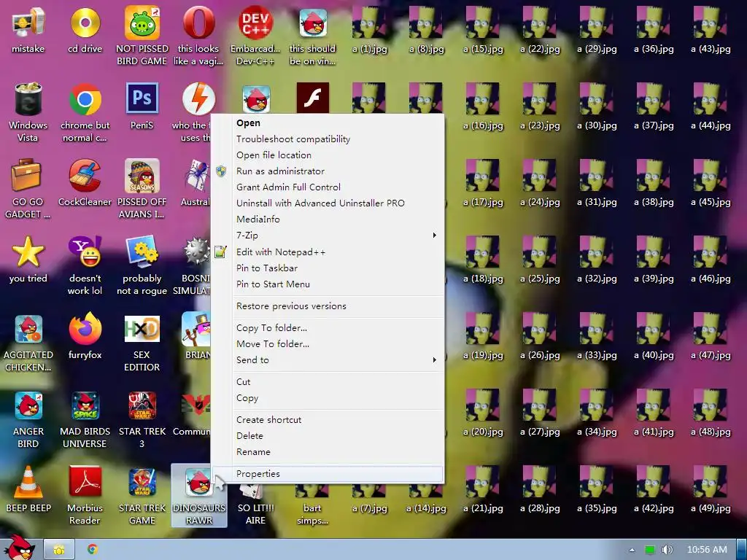The height and width of the screenshot is (560, 747).
Task: Expand the Send to submenu
Action: click(328, 360)
